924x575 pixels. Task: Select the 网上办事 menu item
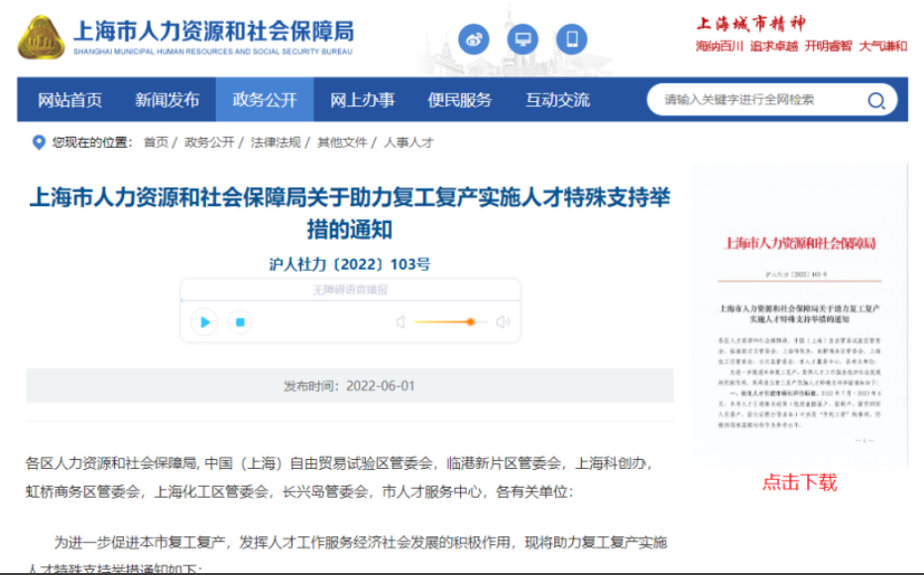(x=362, y=100)
